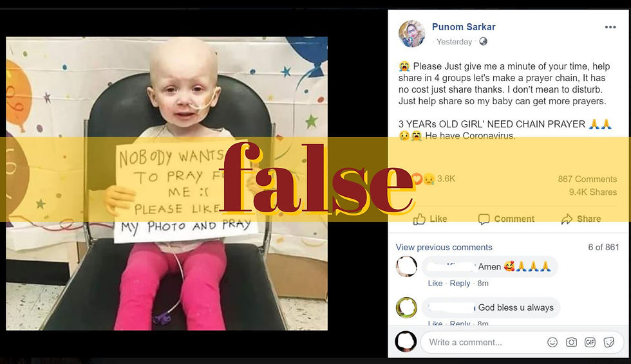The image size is (631, 364).
Task: Like the Amen comment
Action: (x=435, y=283)
